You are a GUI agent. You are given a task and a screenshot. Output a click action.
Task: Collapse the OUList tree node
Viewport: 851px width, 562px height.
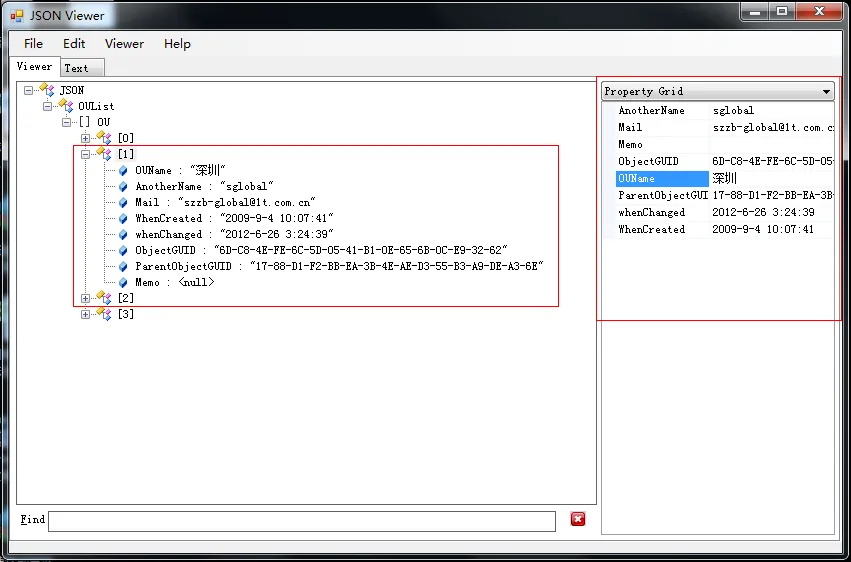pyautogui.click(x=47, y=106)
